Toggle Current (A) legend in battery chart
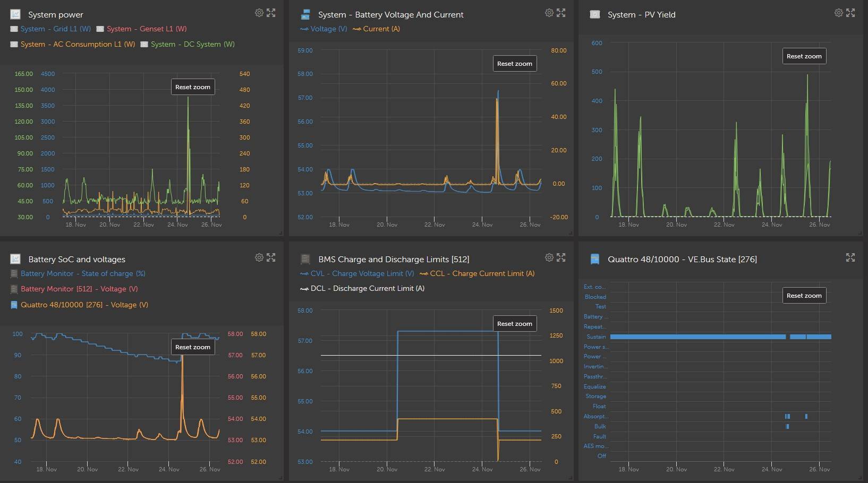Image resolution: width=868 pixels, height=483 pixels. 381,29
